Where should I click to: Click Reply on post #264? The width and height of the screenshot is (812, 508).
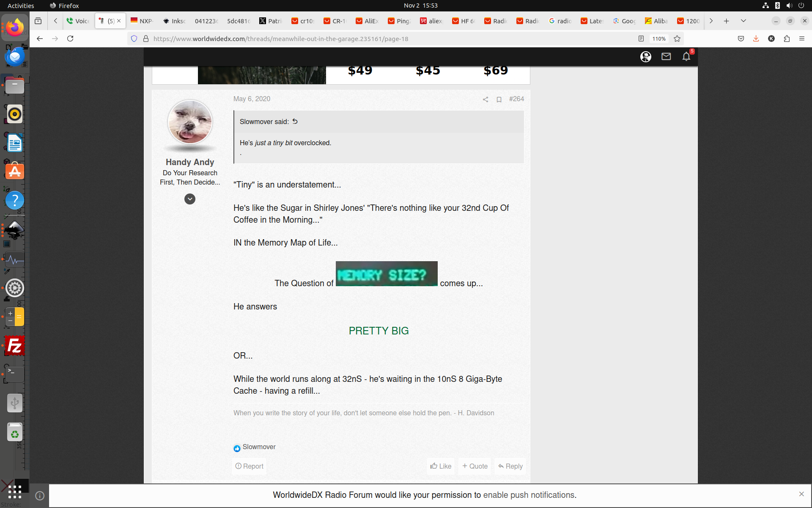click(x=510, y=466)
